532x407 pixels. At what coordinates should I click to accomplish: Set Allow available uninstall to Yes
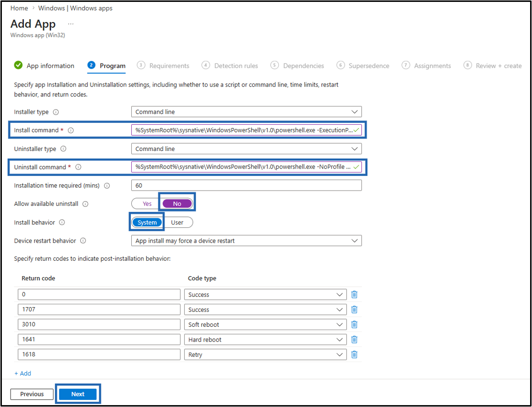tap(147, 203)
